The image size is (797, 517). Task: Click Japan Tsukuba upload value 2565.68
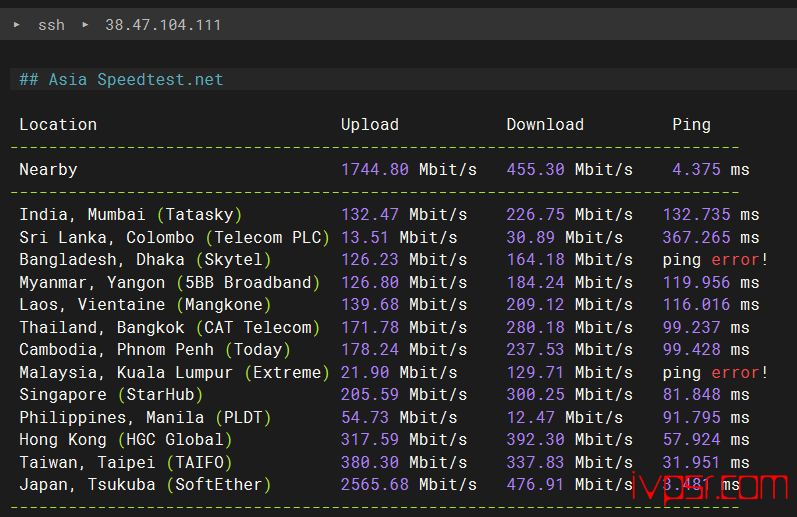[x=375, y=485]
